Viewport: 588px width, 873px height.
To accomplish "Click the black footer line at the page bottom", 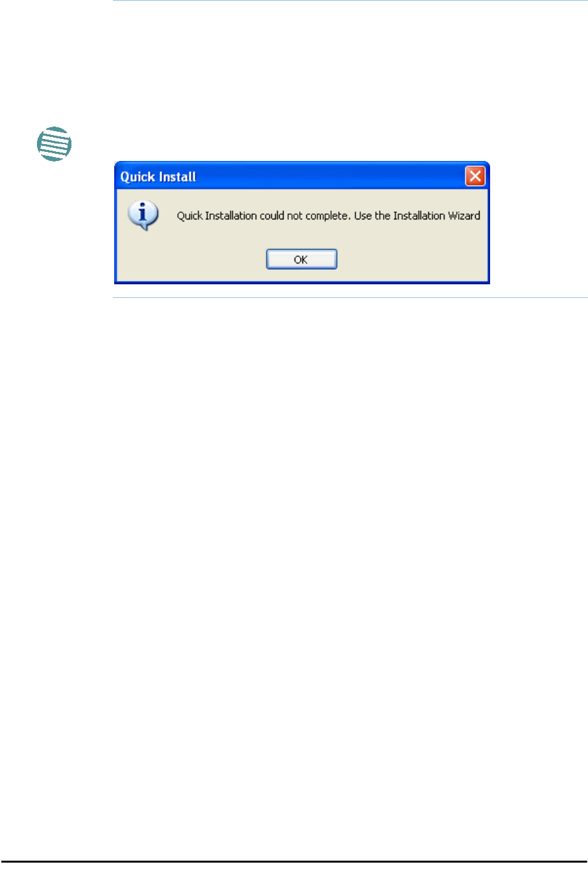I will click(x=294, y=862).
